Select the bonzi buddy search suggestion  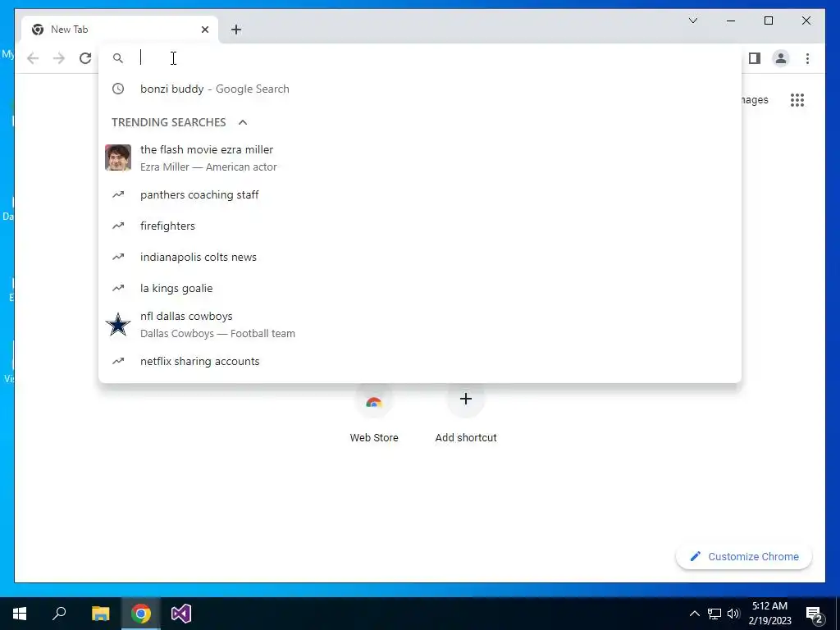click(420, 89)
